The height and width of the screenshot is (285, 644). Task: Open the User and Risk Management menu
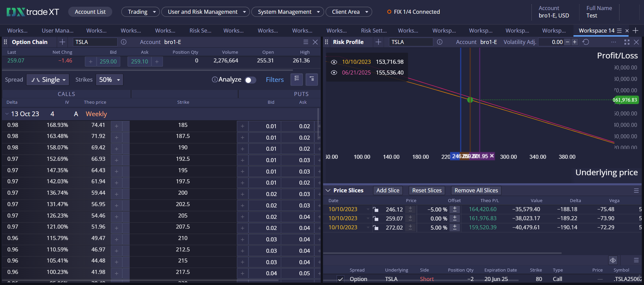pyautogui.click(x=205, y=12)
